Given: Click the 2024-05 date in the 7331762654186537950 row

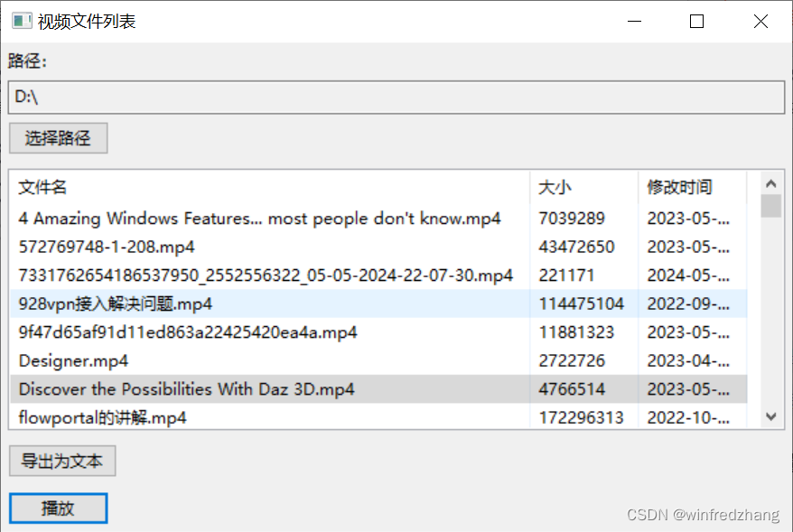Looking at the screenshot, I should click(x=688, y=275).
